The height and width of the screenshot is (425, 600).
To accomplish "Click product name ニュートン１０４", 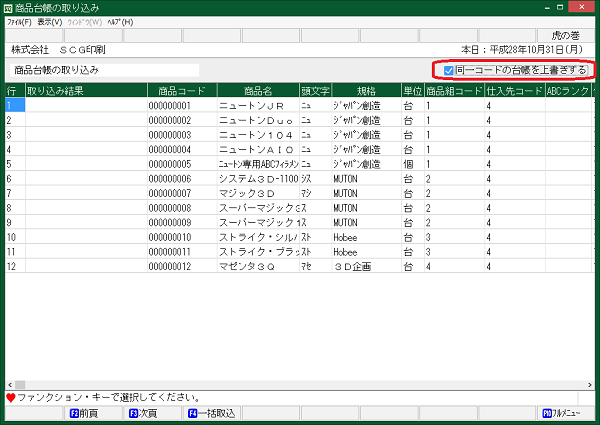I will tap(256, 135).
